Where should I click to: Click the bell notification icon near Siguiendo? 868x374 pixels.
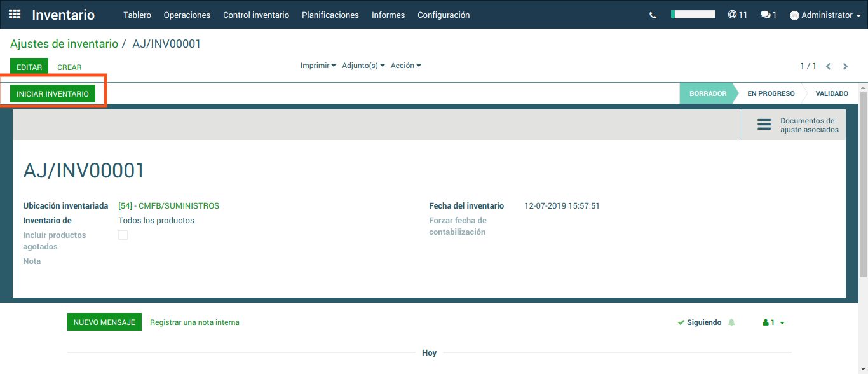coord(731,322)
